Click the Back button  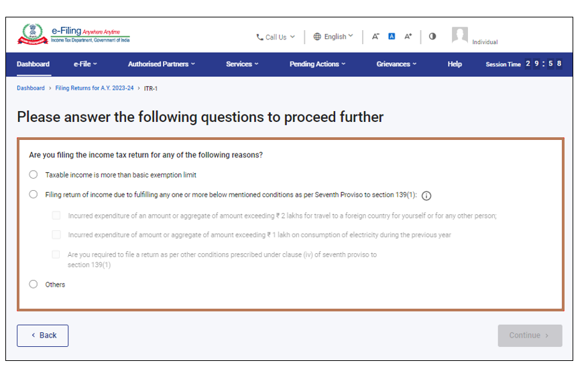click(43, 335)
